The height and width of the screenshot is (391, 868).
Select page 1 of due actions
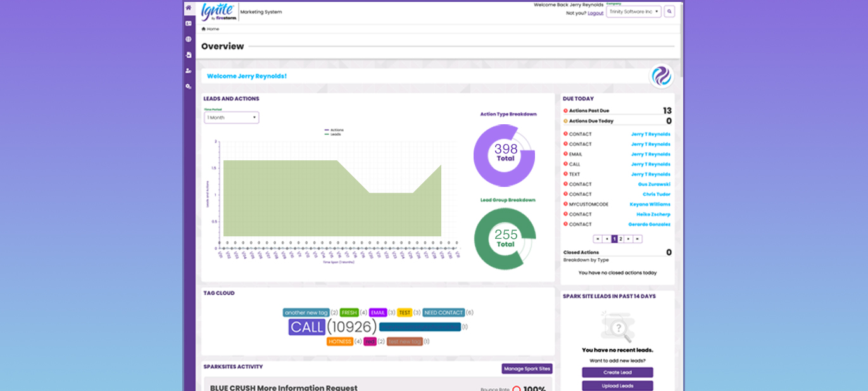(x=614, y=239)
